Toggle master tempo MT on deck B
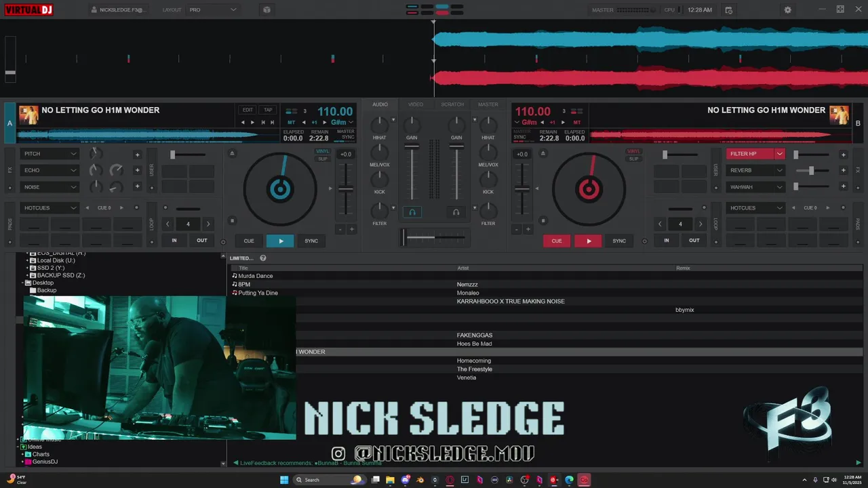 coord(576,122)
